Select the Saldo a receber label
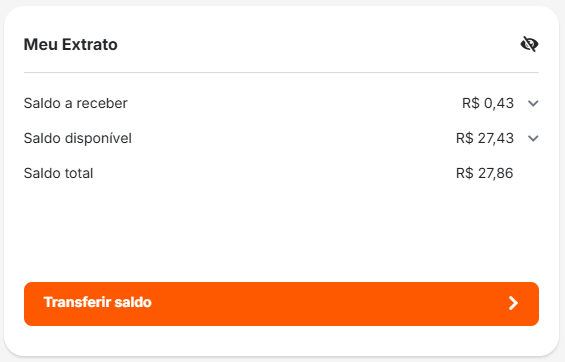This screenshot has height=362, width=565. click(76, 103)
